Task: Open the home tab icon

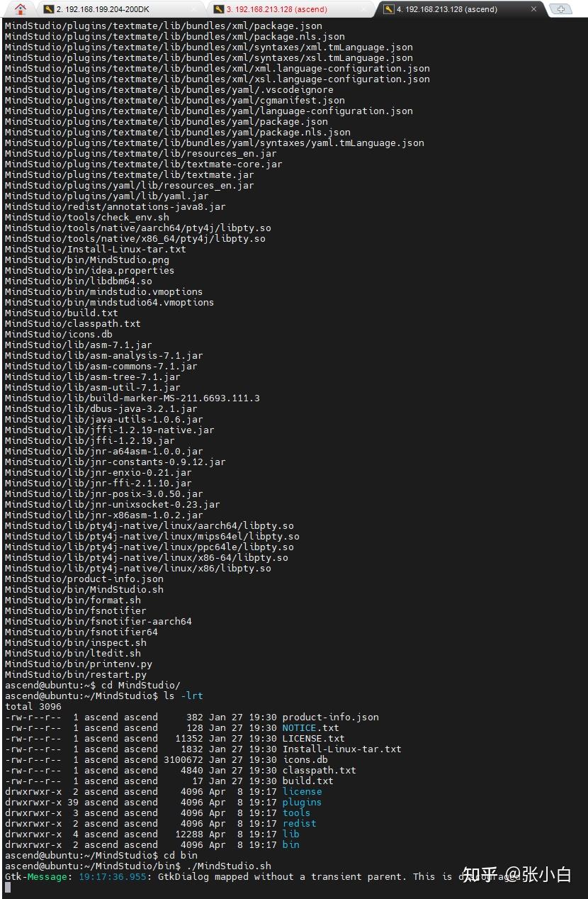Action: coord(20,9)
